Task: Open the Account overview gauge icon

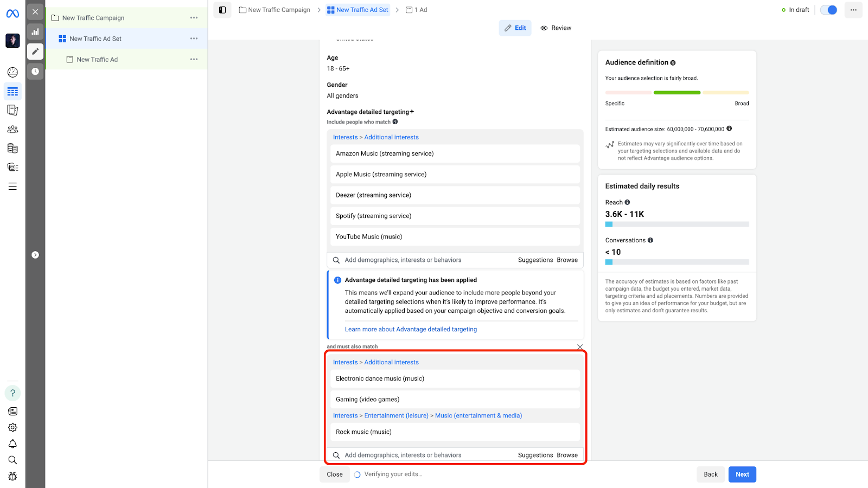Action: click(12, 72)
